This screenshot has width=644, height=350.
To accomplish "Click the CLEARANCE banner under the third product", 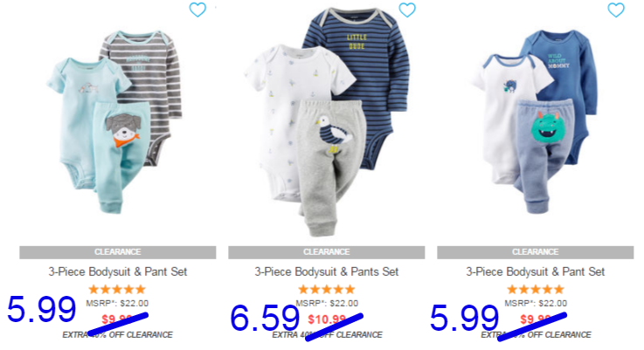I will [535, 252].
